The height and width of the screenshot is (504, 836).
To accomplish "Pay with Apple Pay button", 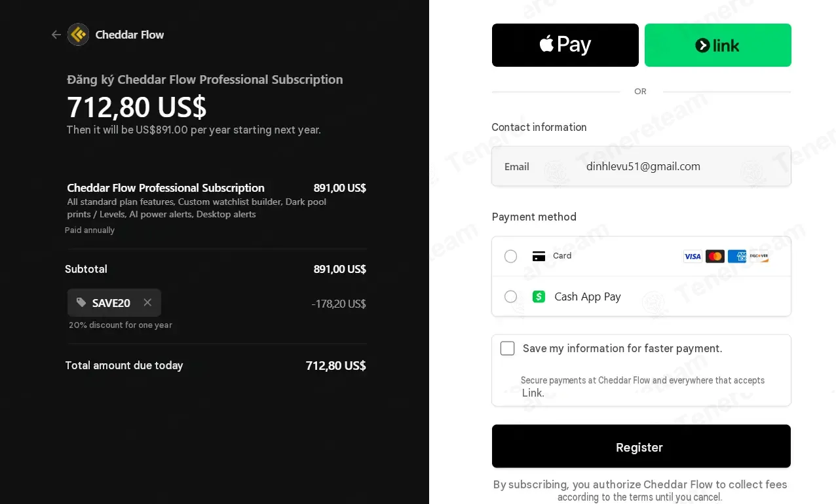I will (x=565, y=45).
